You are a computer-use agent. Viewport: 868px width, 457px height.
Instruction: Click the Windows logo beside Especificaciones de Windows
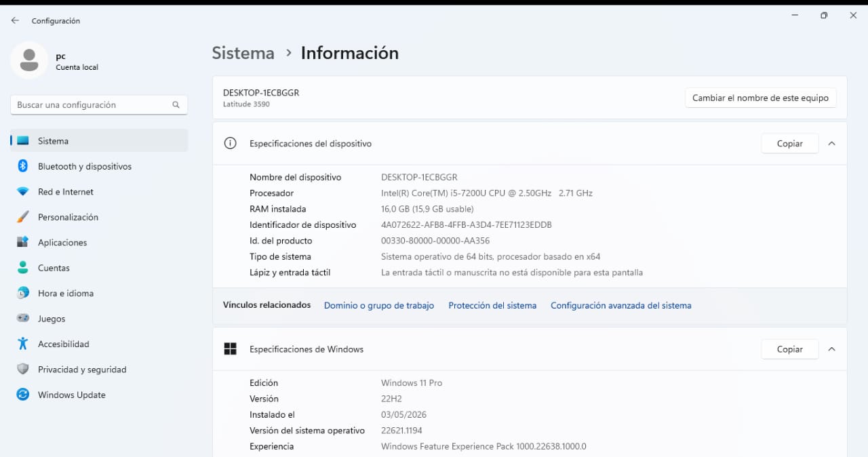coord(231,349)
